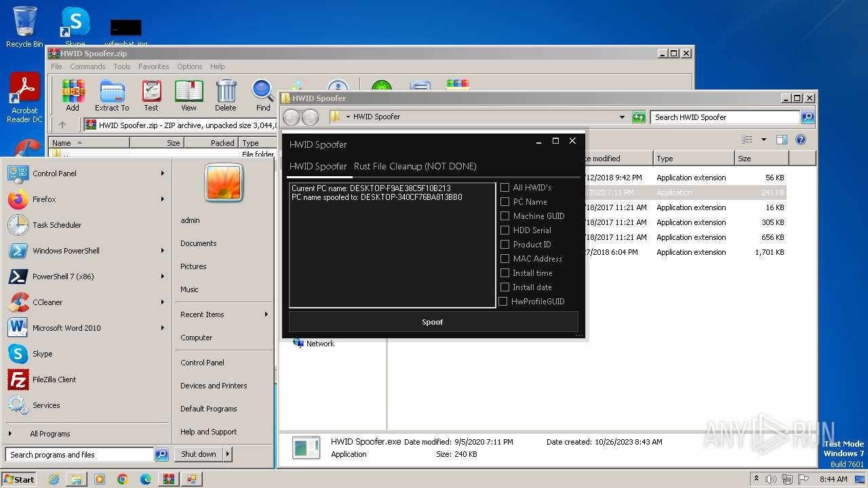Open the Explorer view options dropdown
The height and width of the screenshot is (488, 868).
764,140
